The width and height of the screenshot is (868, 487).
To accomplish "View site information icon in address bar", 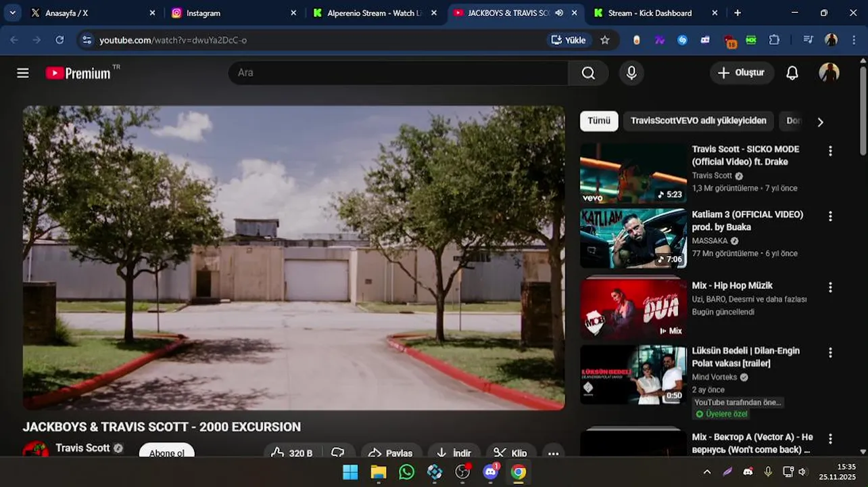I will point(87,40).
